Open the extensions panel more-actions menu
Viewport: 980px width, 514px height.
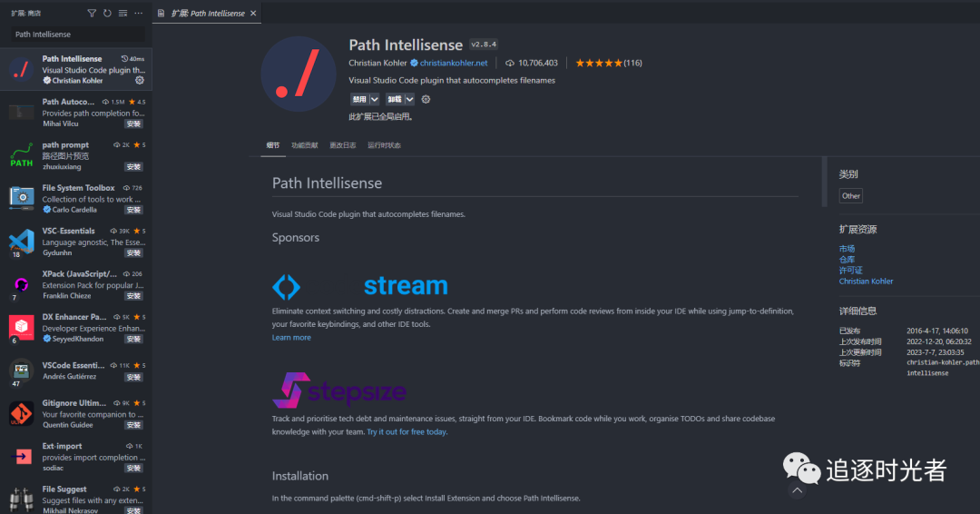click(x=139, y=13)
